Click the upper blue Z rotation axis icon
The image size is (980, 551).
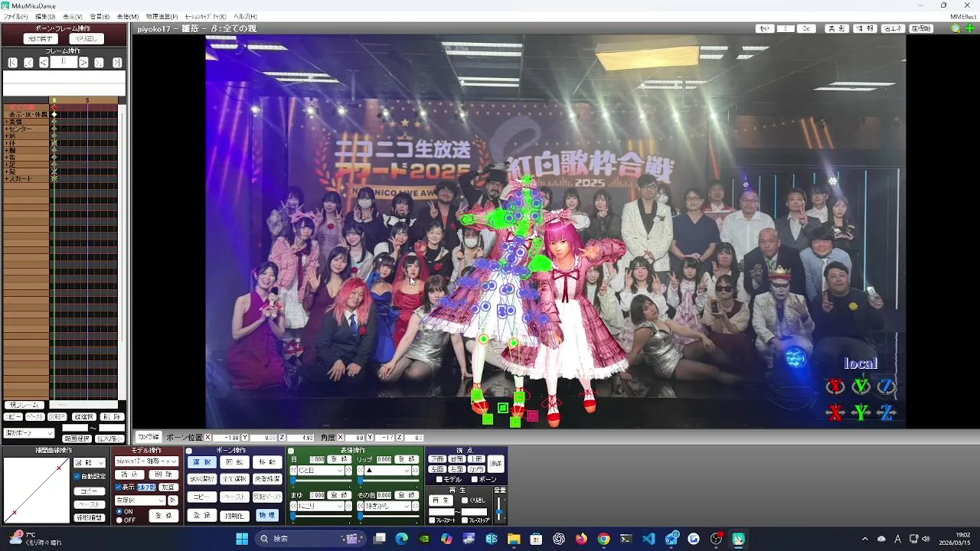tap(887, 386)
